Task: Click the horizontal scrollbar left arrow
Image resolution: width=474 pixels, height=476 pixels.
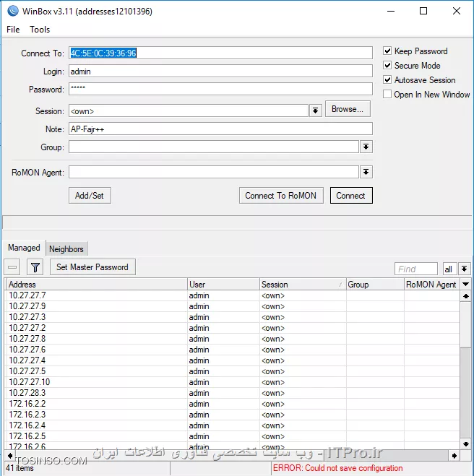Action: tap(10, 456)
